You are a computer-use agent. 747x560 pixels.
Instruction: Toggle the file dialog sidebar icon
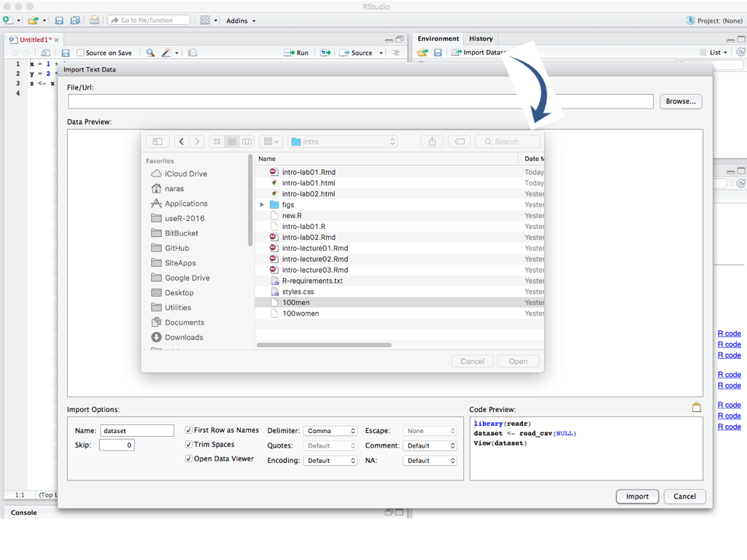click(x=158, y=141)
